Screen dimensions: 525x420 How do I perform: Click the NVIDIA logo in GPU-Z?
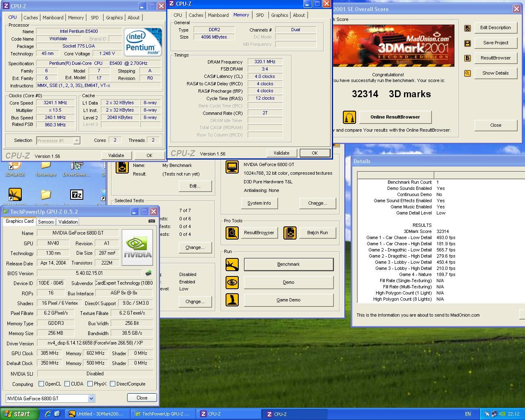pos(137,247)
